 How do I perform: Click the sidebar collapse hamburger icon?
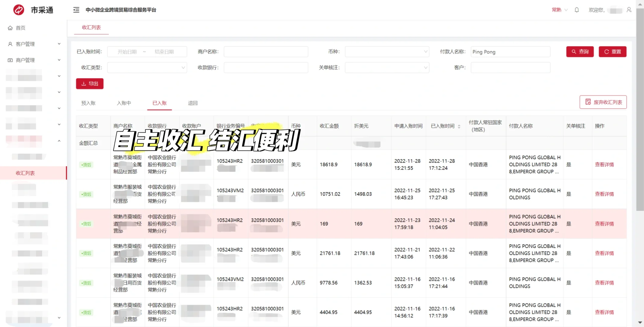pyautogui.click(x=76, y=10)
